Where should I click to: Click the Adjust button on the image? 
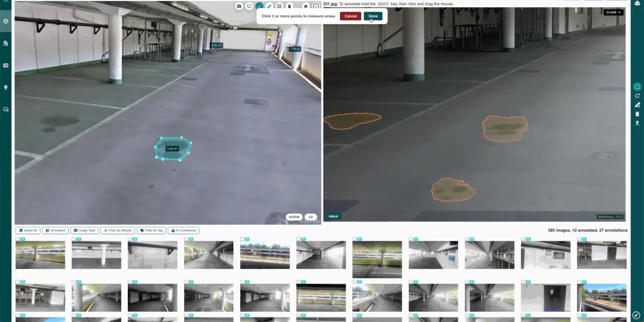333,216
